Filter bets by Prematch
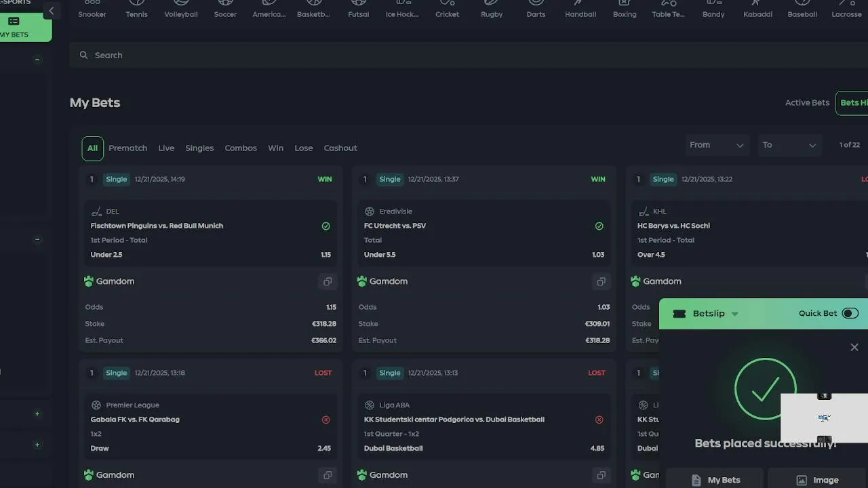868x488 pixels. [127, 148]
